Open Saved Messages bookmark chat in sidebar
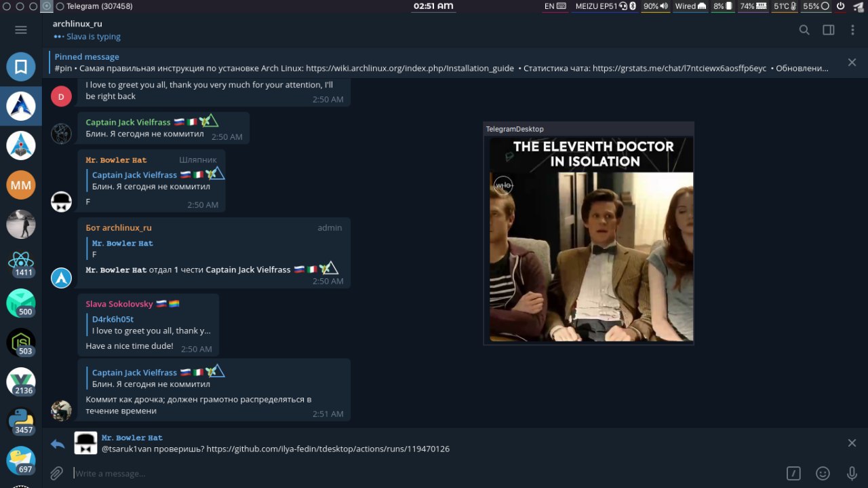 (21, 67)
